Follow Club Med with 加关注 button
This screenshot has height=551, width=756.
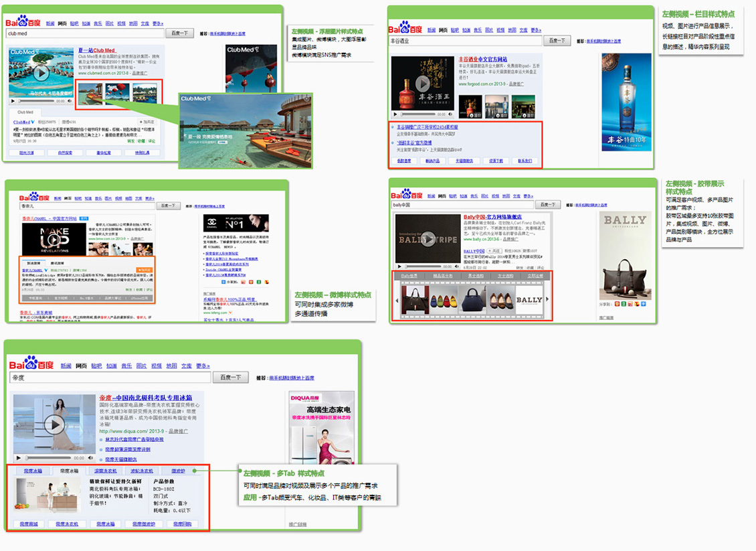[147, 122]
